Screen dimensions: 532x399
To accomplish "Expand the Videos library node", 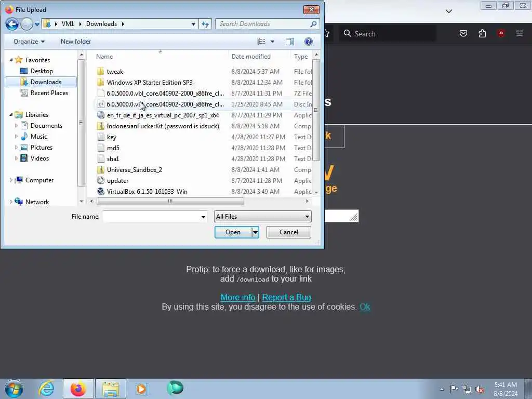I will [x=16, y=158].
